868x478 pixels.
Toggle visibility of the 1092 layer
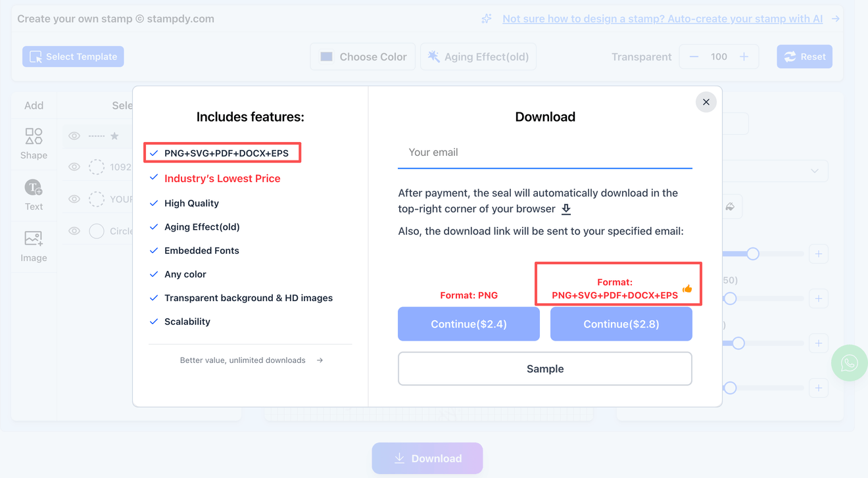click(x=74, y=167)
